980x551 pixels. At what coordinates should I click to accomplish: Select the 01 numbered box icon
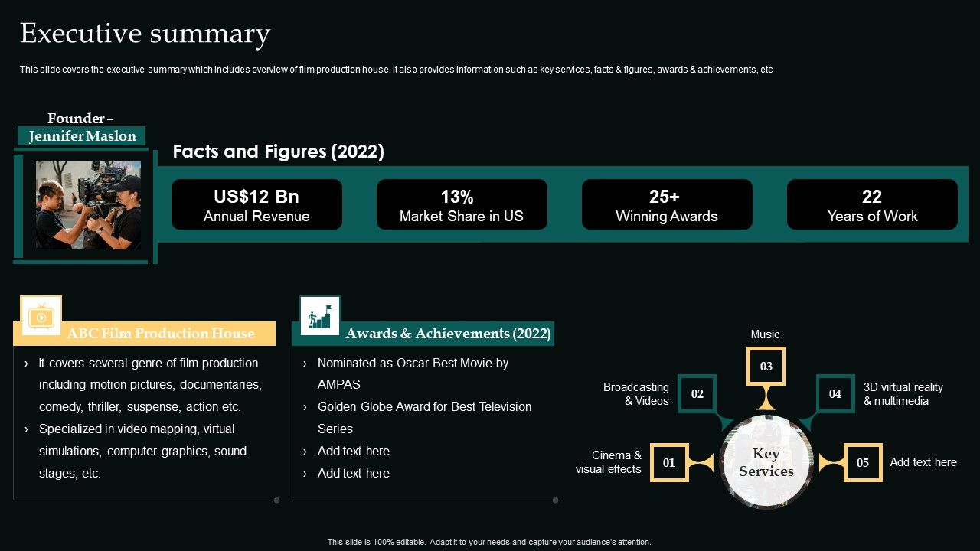669,462
